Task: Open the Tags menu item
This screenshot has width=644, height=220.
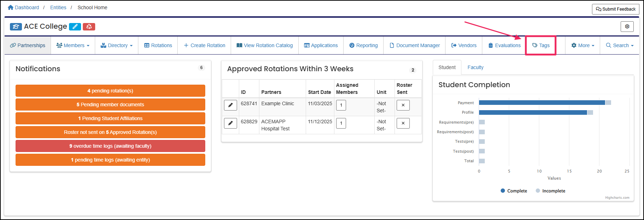Action: click(541, 45)
